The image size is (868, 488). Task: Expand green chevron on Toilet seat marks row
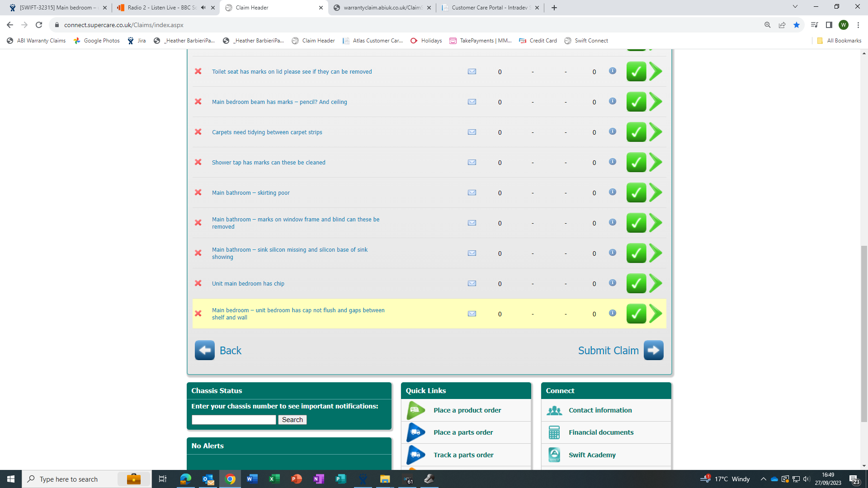pyautogui.click(x=656, y=71)
